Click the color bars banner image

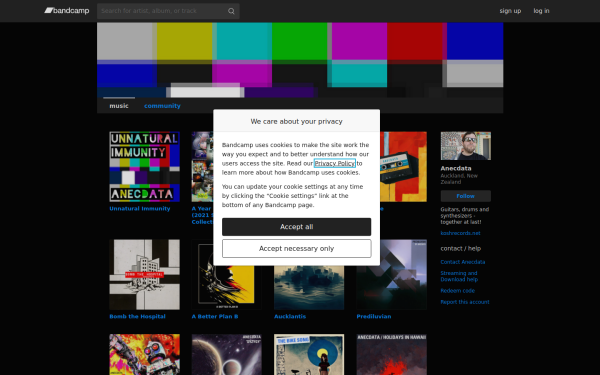[300, 60]
